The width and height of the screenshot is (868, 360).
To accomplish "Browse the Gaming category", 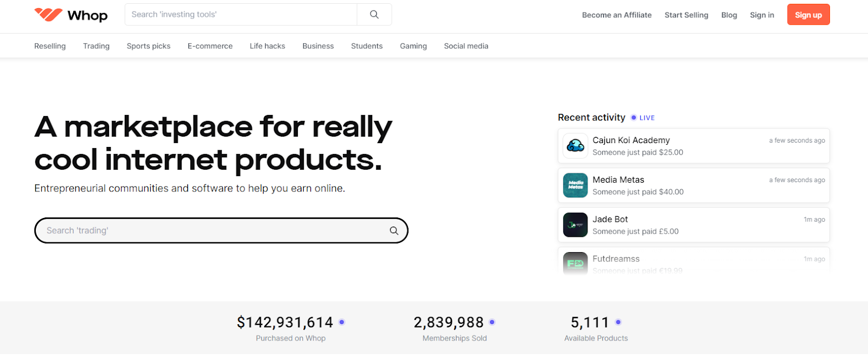I will point(413,46).
